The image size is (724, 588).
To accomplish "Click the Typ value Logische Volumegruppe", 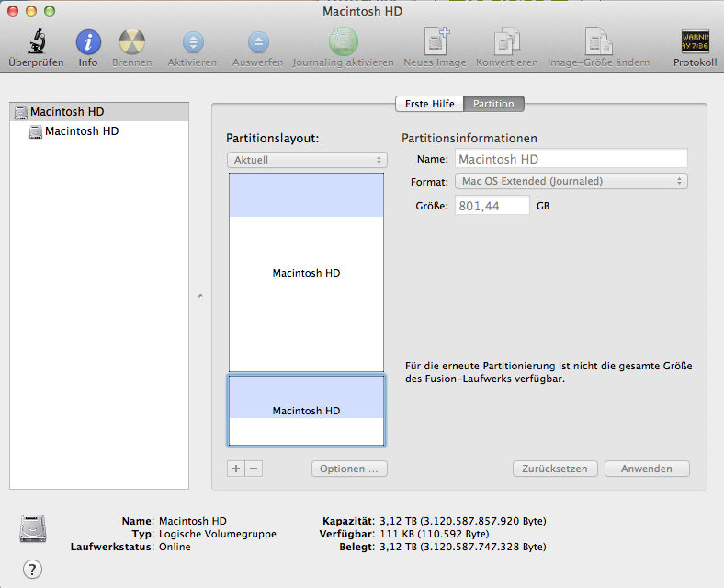I will [218, 534].
